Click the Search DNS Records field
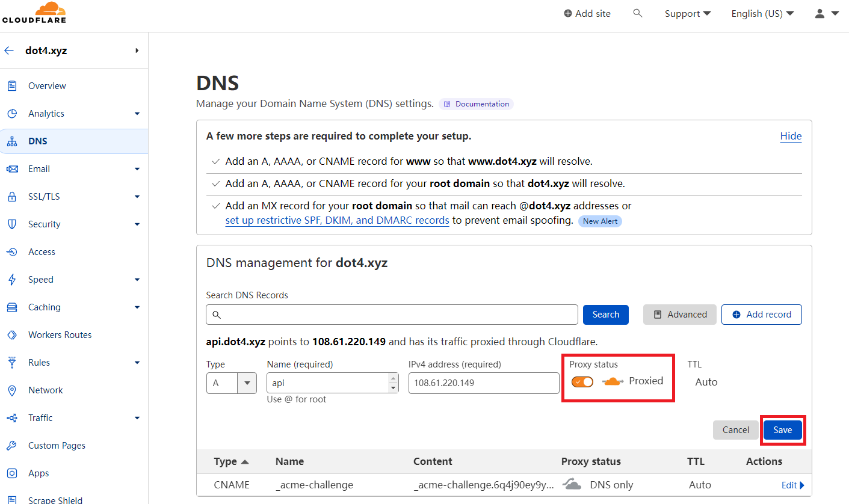 coord(392,315)
